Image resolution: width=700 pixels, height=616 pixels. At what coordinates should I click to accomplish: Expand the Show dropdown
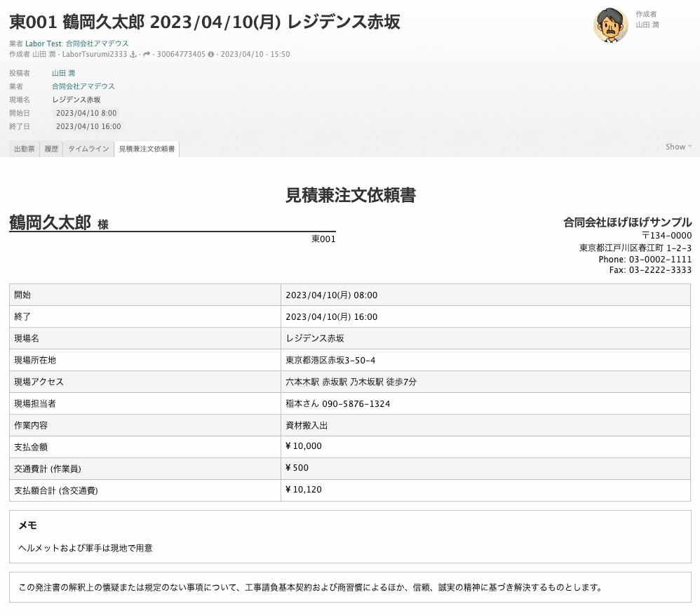point(678,147)
